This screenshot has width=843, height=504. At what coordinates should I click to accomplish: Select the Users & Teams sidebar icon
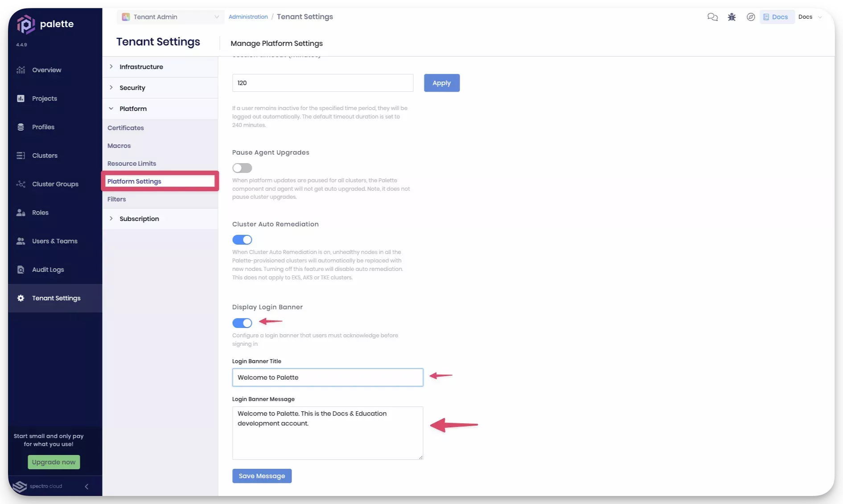pos(54,241)
